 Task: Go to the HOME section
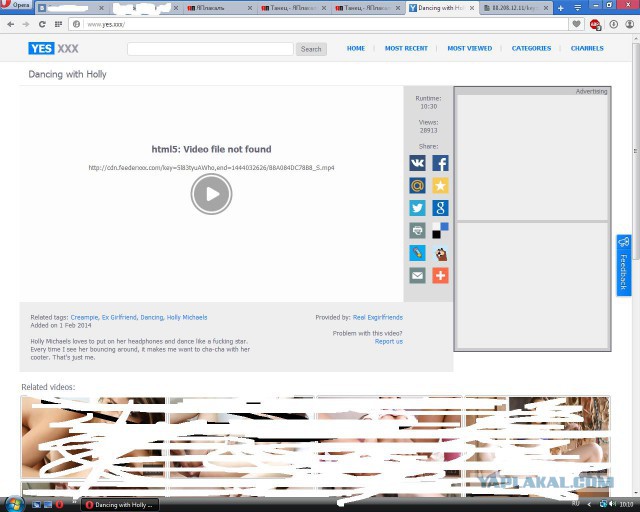click(356, 48)
